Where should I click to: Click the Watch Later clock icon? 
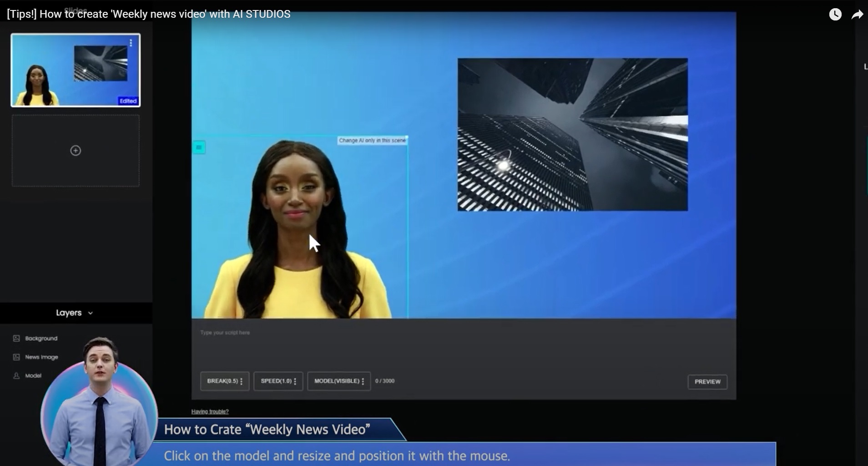pos(835,14)
